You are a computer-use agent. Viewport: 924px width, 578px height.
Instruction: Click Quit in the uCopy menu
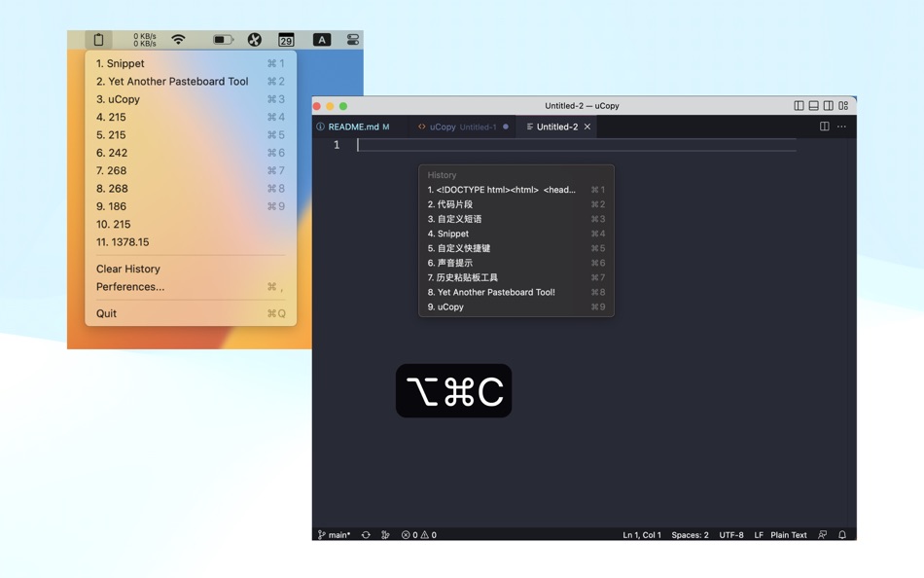[191, 313]
